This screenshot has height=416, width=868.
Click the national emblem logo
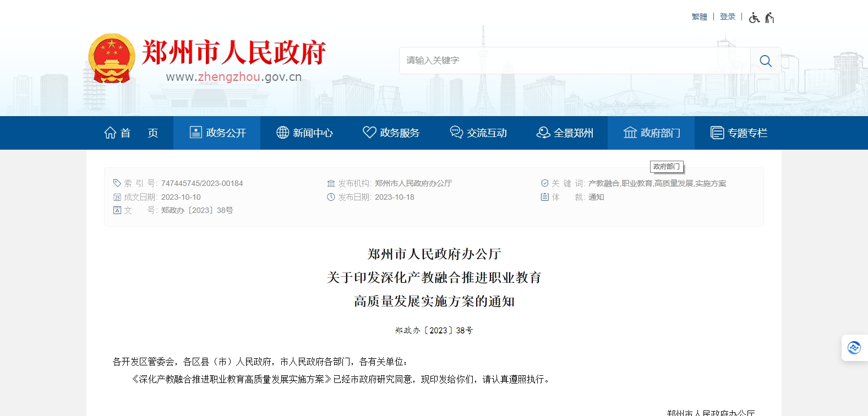[x=112, y=58]
